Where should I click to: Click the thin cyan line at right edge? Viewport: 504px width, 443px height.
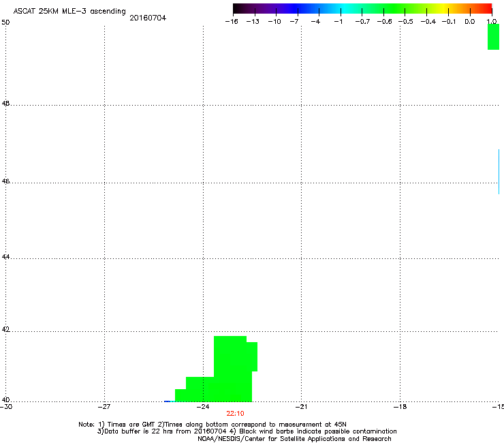(x=499, y=172)
